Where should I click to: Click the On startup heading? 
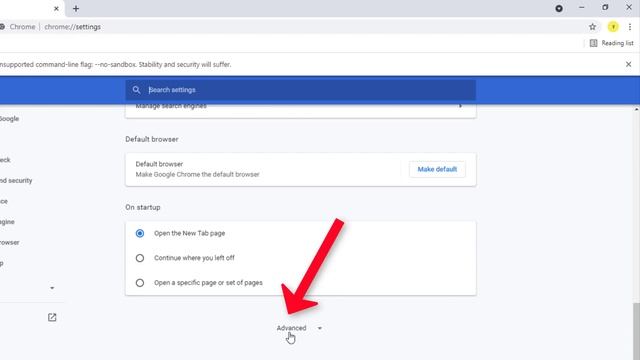point(143,207)
